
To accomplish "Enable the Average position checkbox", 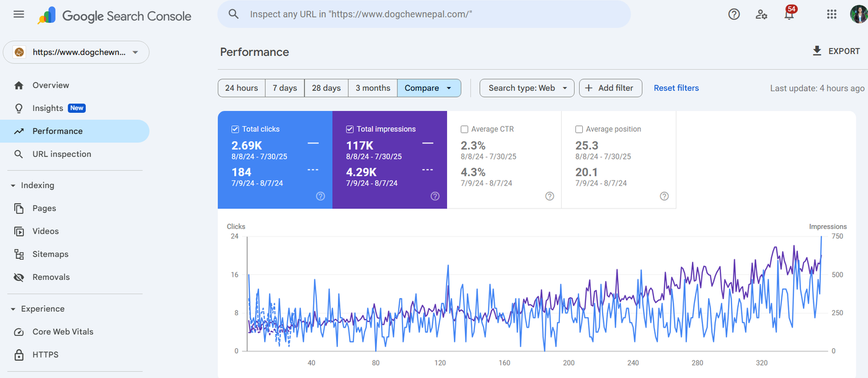I will coord(579,129).
